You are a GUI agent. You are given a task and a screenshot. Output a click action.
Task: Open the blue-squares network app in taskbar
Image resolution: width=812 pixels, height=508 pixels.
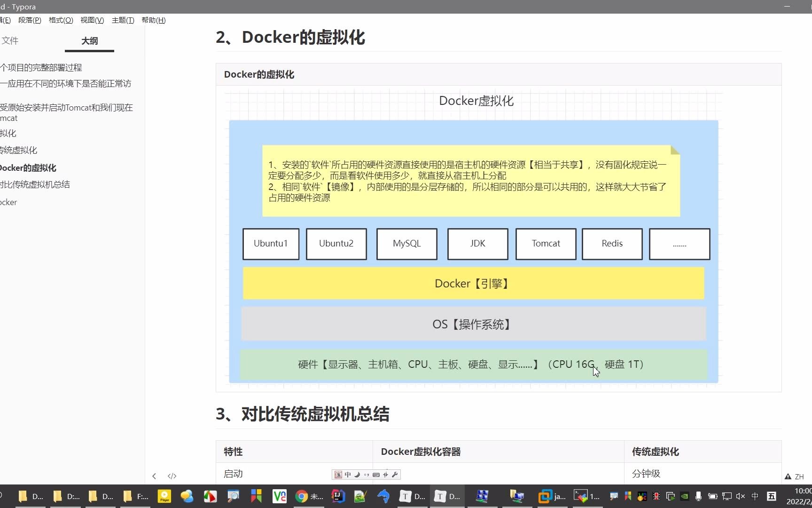483,496
